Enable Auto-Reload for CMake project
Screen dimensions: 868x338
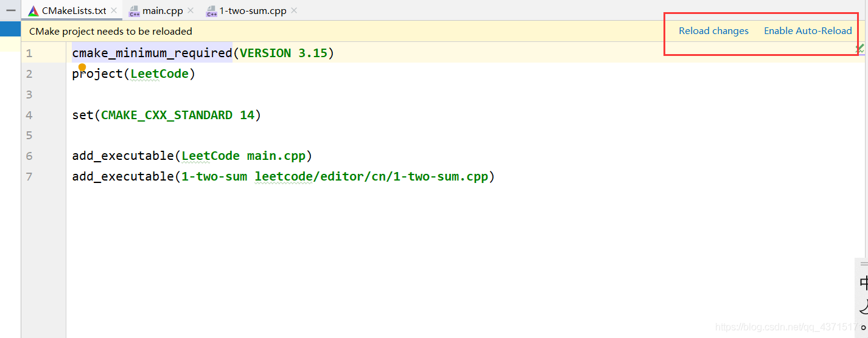[808, 31]
